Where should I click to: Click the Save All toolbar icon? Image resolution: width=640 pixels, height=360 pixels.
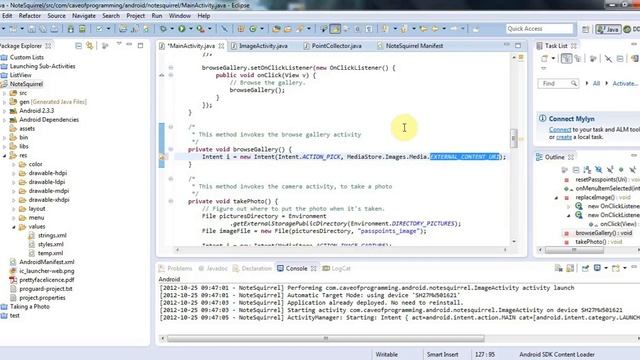[x=43, y=29]
